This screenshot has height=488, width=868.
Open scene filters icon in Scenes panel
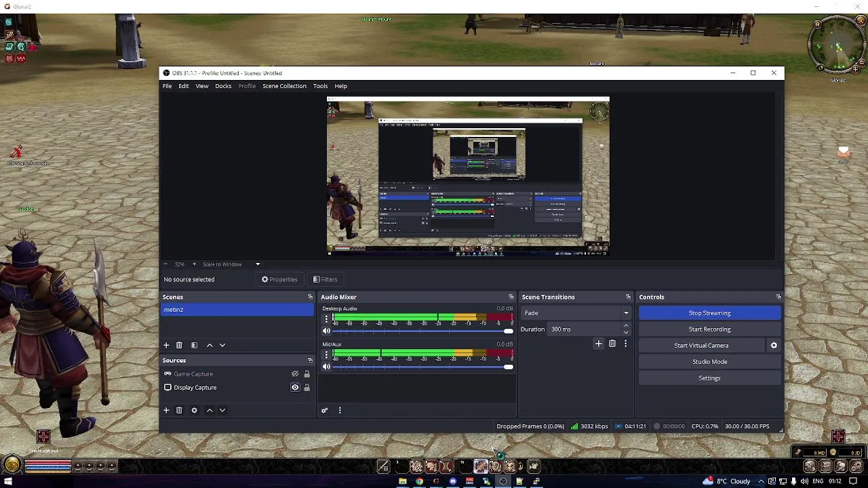[x=194, y=345]
